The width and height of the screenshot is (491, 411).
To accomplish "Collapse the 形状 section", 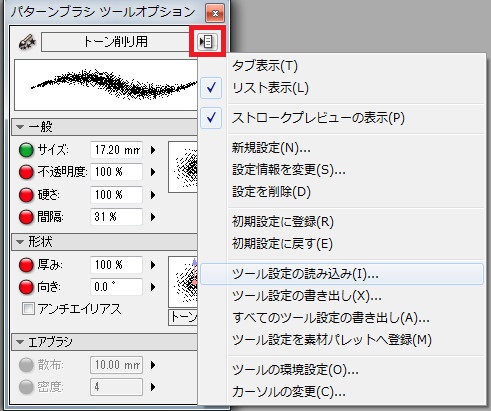I will 20,242.
